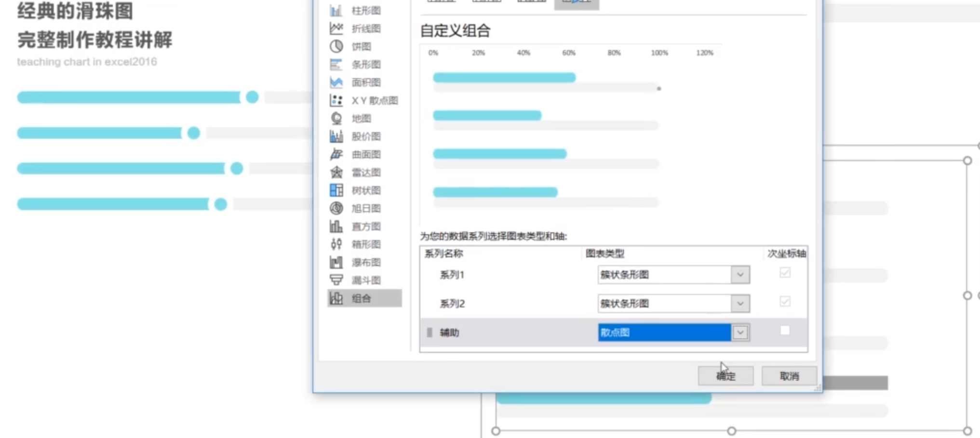Select the 曲面图 surface chart icon

pos(336,154)
